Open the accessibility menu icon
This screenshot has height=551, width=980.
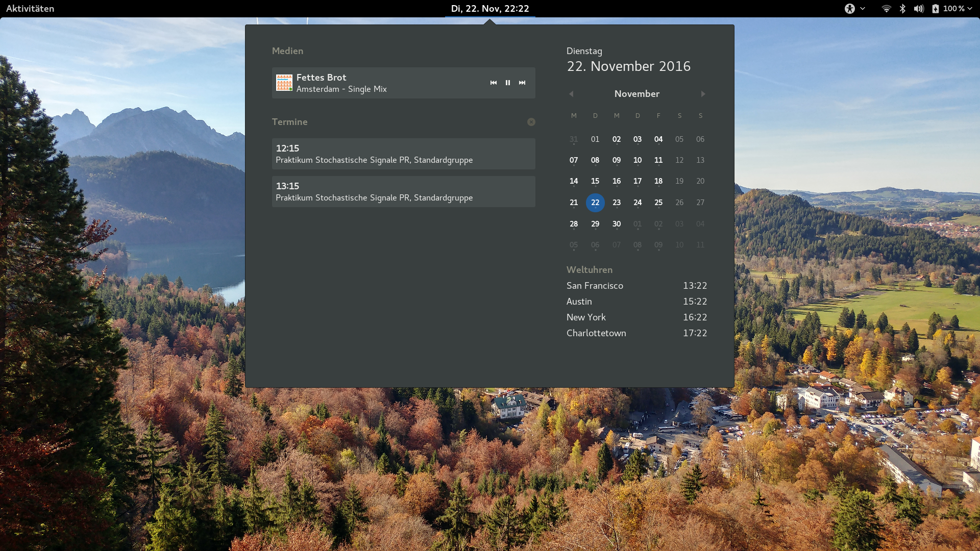(x=849, y=9)
